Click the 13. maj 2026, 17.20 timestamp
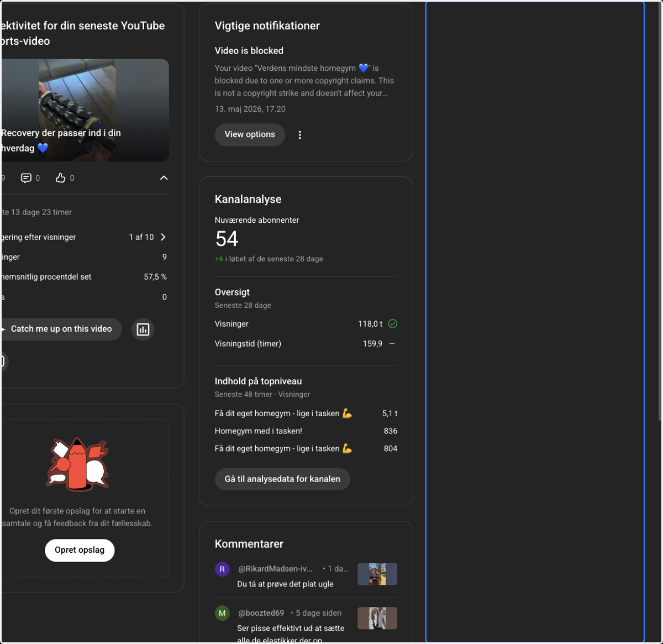 pyautogui.click(x=250, y=109)
